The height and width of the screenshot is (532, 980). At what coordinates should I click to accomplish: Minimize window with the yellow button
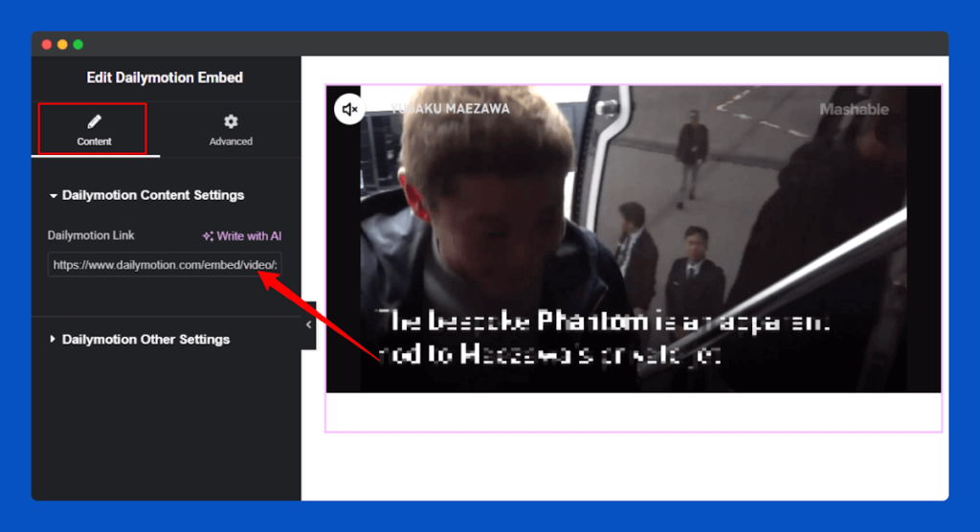tap(62, 44)
